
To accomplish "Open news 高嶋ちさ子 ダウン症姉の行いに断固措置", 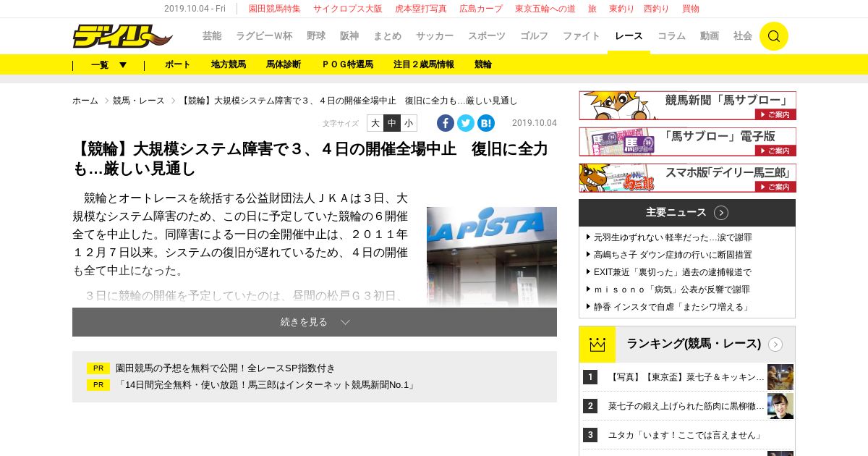I will 673,255.
